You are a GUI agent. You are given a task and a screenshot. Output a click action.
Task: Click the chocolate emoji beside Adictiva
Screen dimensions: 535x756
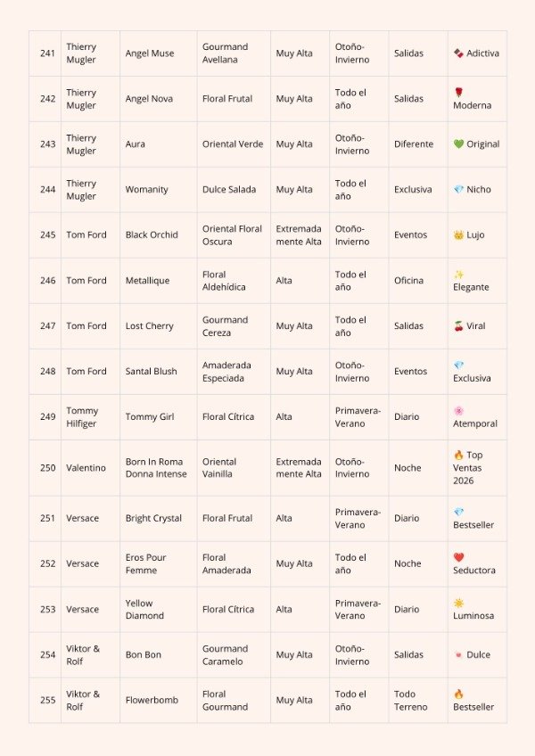pyautogui.click(x=458, y=53)
